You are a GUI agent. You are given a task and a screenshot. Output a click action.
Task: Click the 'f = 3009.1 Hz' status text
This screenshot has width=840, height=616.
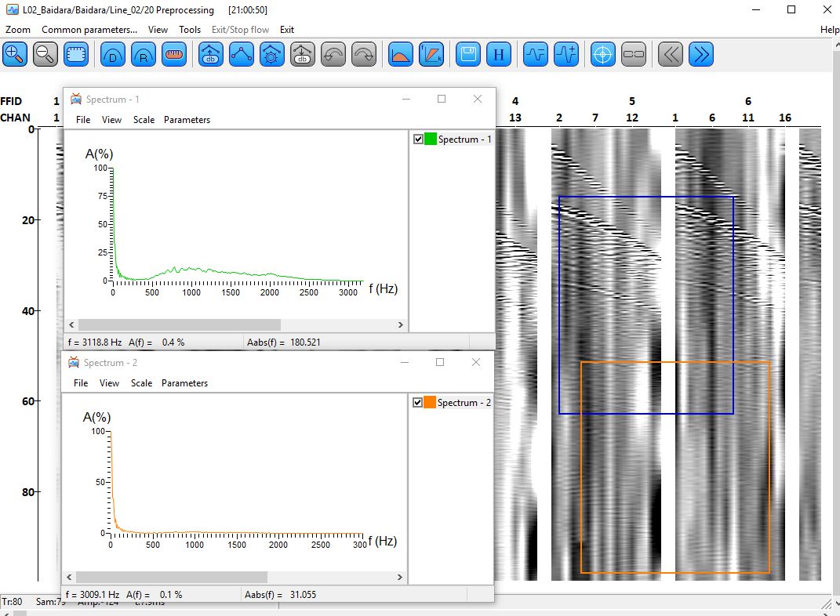pos(93,595)
